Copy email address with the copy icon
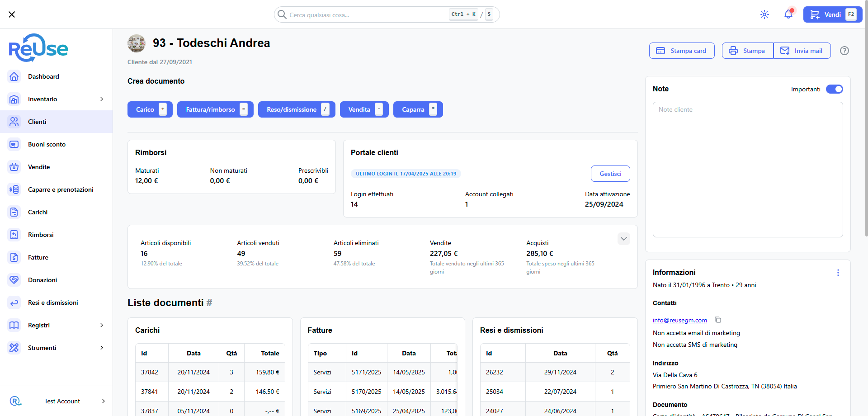The image size is (868, 416). click(718, 320)
